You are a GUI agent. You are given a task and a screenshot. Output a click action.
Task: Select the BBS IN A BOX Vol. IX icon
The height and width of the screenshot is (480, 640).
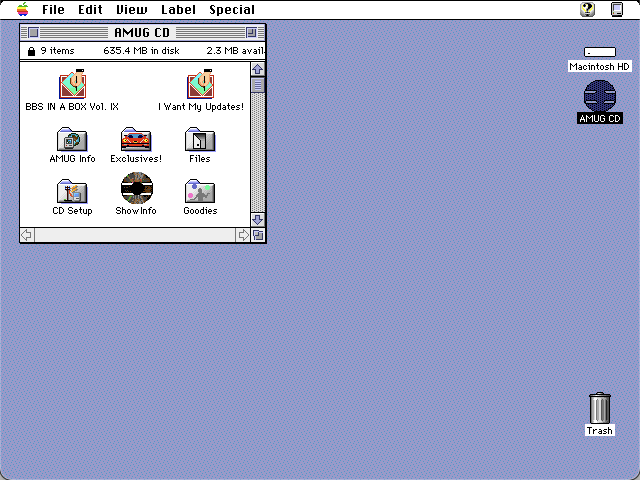(x=72, y=84)
